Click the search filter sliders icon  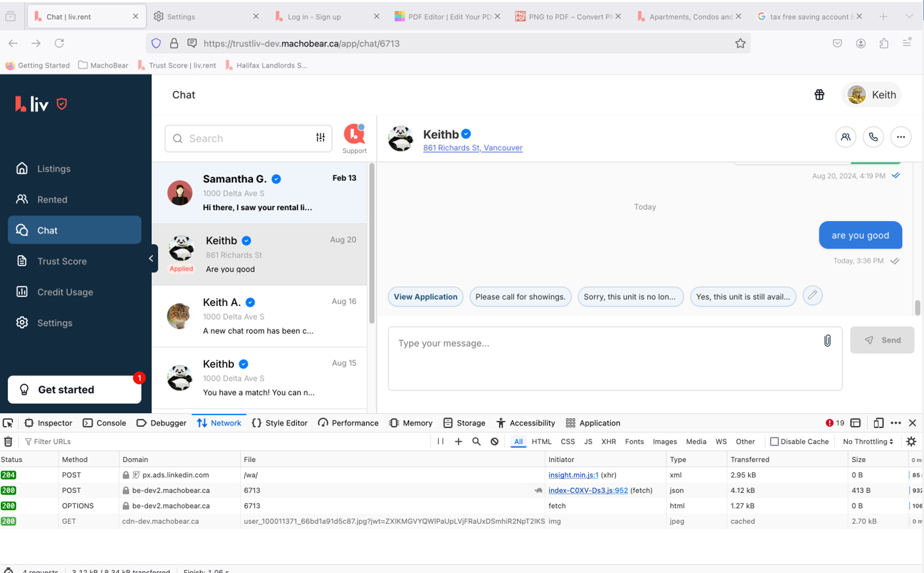tap(320, 137)
